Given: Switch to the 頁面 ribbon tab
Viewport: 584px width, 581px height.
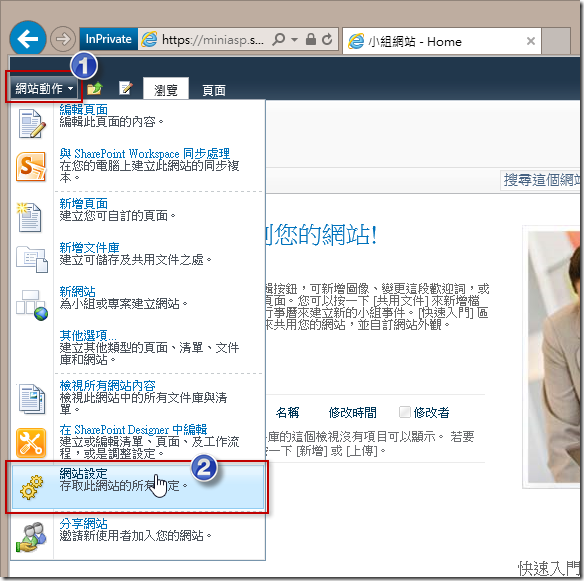Looking at the screenshot, I should [214, 90].
